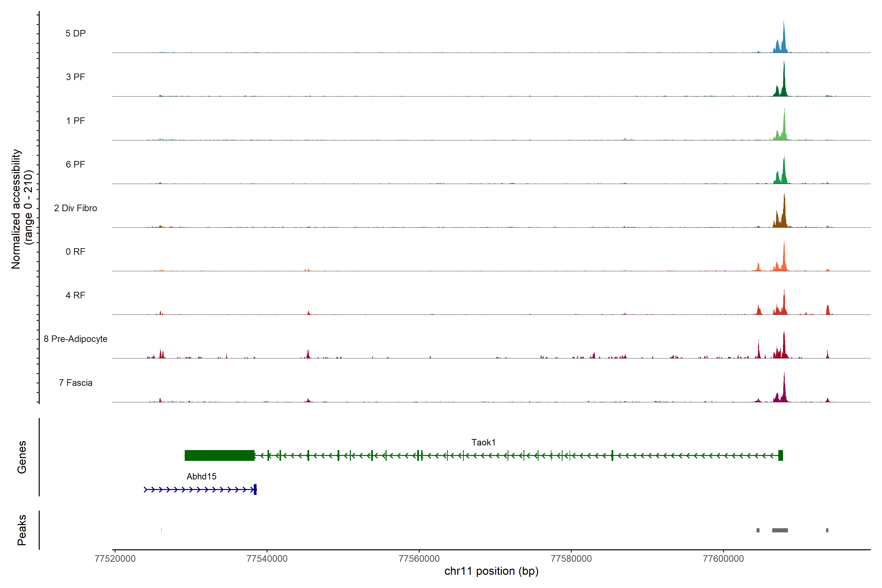The height and width of the screenshot is (588, 882).
Task: Click the 8 Pre-Adipocyte track label
Action: point(75,339)
